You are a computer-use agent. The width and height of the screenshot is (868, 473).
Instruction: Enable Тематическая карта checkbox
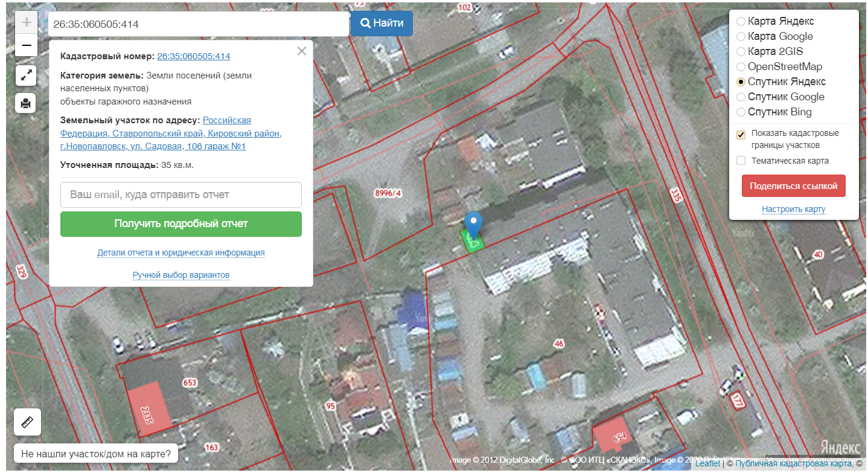pos(741,161)
